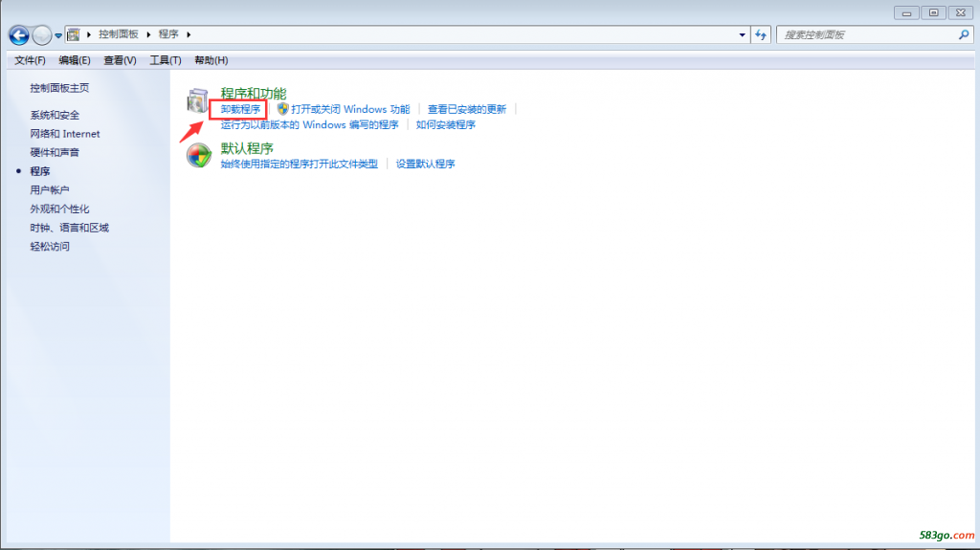Open 运行为以前版本的 Windows 编写的程序
The height and width of the screenshot is (550, 980).
(x=309, y=125)
